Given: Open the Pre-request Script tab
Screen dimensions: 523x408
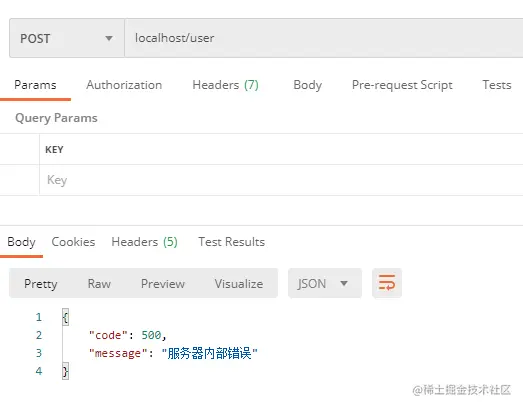Looking at the screenshot, I should click(x=402, y=85).
